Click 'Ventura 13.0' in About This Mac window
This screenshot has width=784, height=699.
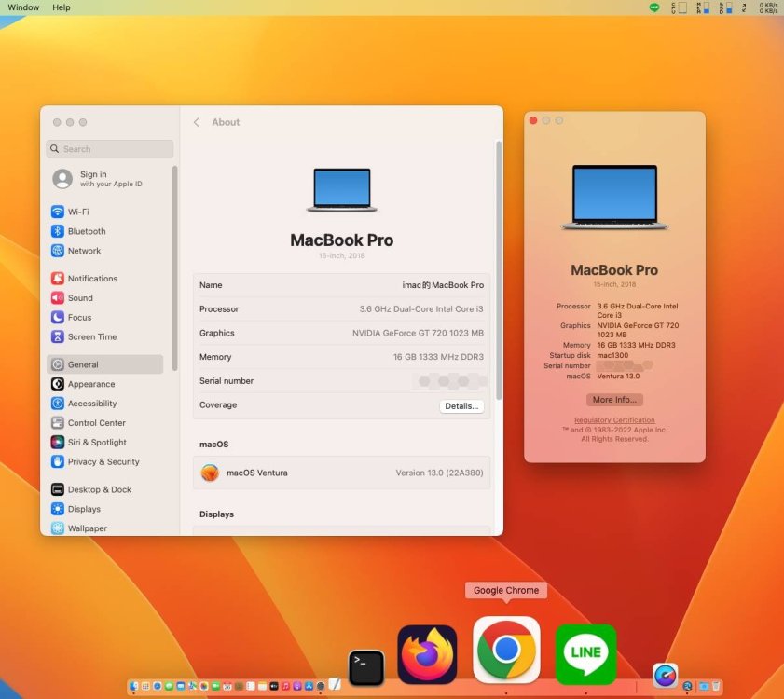[618, 376]
